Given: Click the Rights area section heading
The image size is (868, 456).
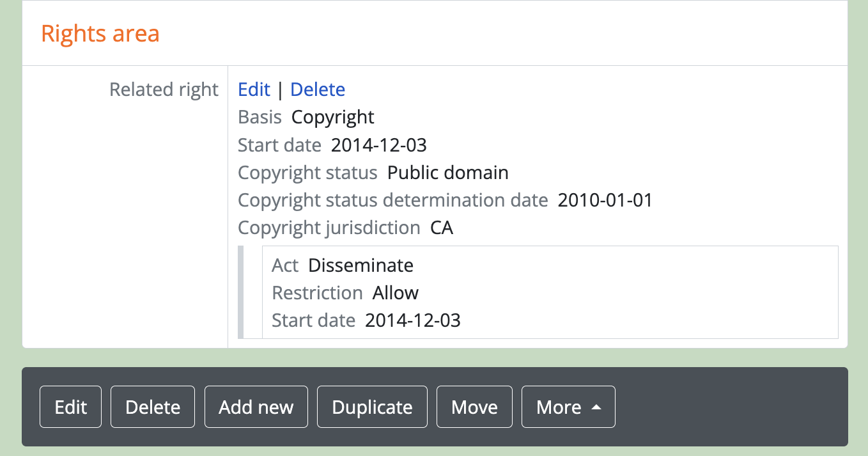Looking at the screenshot, I should pyautogui.click(x=100, y=33).
